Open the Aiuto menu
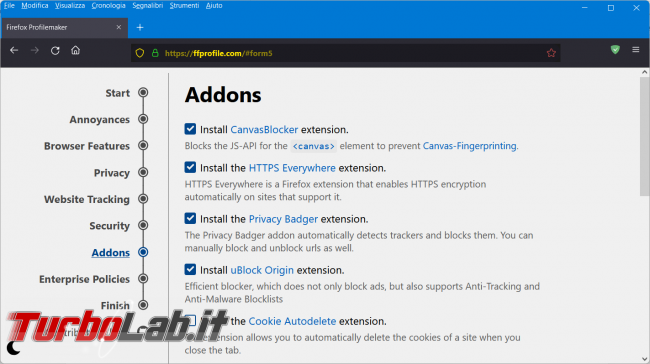Viewport: 650px width, 364px height. click(x=214, y=6)
